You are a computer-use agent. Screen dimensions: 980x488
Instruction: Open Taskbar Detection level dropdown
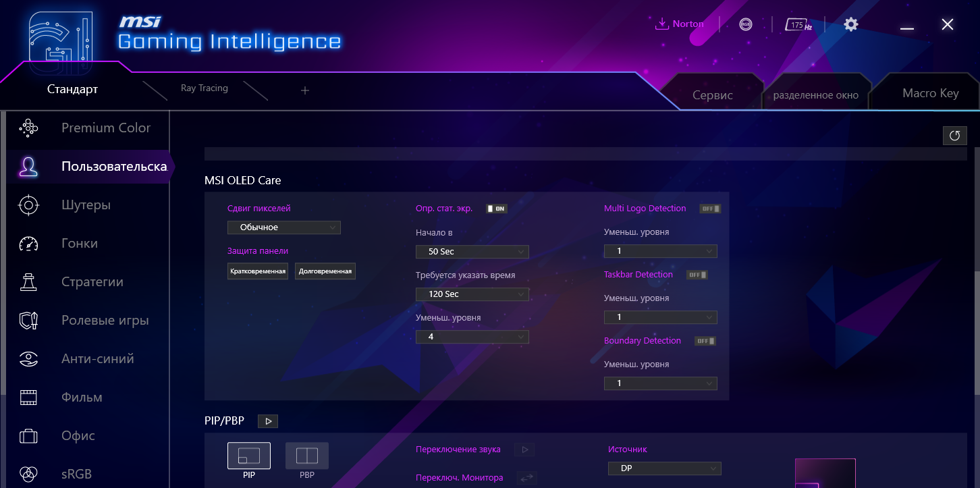point(661,317)
